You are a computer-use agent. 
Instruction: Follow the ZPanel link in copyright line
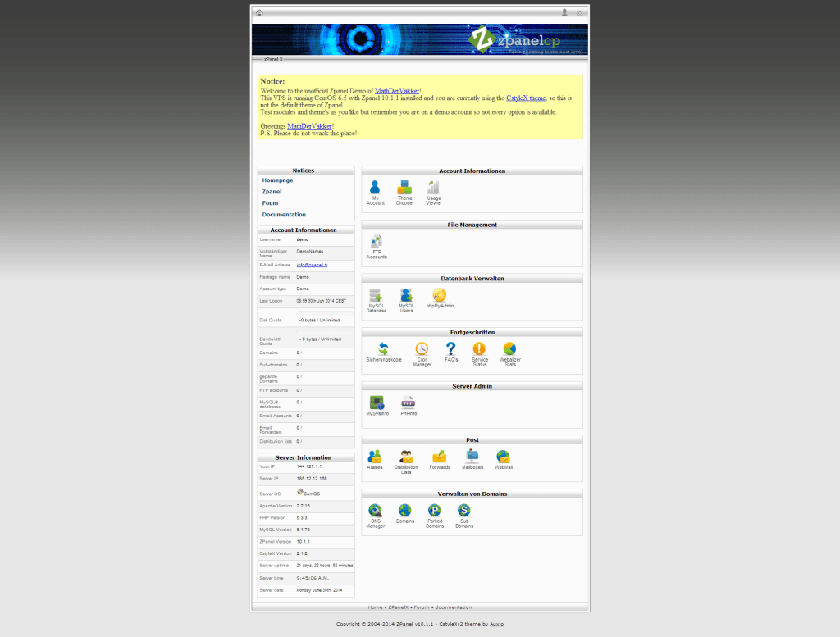[404, 624]
